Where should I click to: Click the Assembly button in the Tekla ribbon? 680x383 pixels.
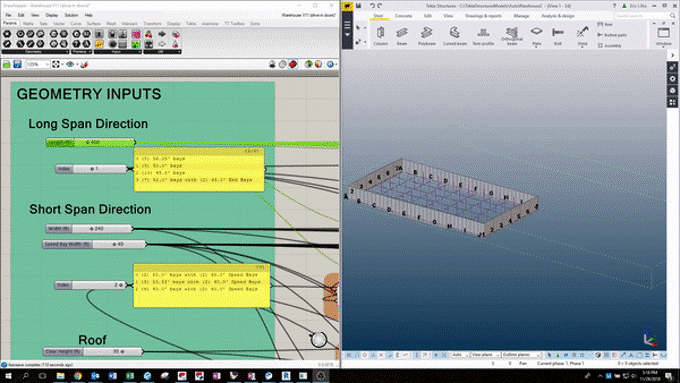click(x=609, y=46)
